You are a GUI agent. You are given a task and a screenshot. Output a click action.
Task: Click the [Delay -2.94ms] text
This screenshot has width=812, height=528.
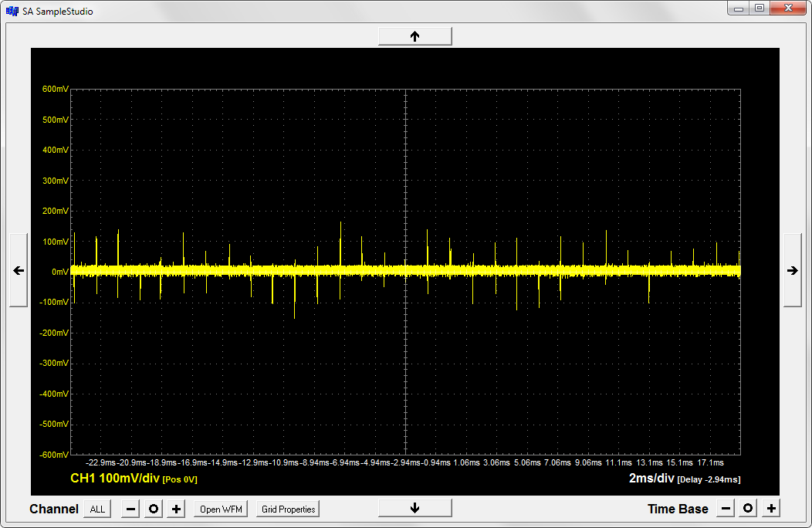[x=709, y=480]
